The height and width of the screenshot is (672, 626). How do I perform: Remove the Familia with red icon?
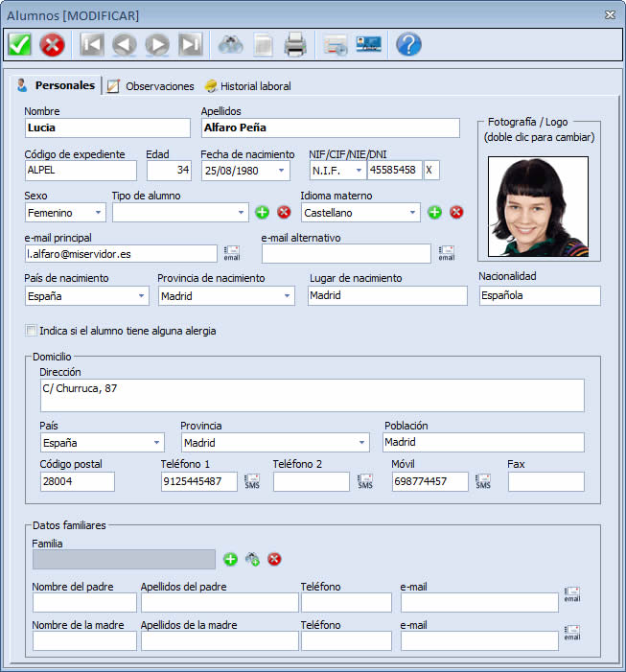point(274,559)
